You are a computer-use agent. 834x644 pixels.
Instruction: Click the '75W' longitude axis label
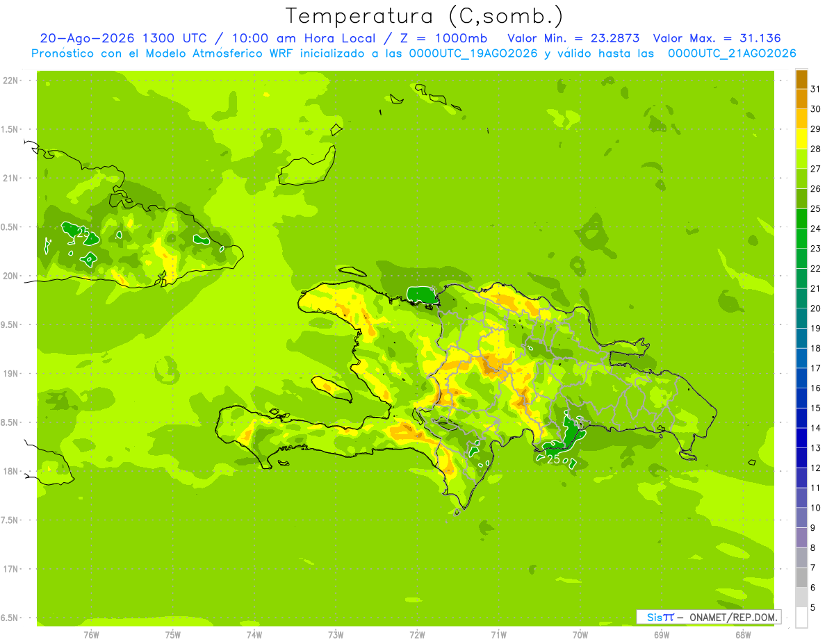point(173,634)
